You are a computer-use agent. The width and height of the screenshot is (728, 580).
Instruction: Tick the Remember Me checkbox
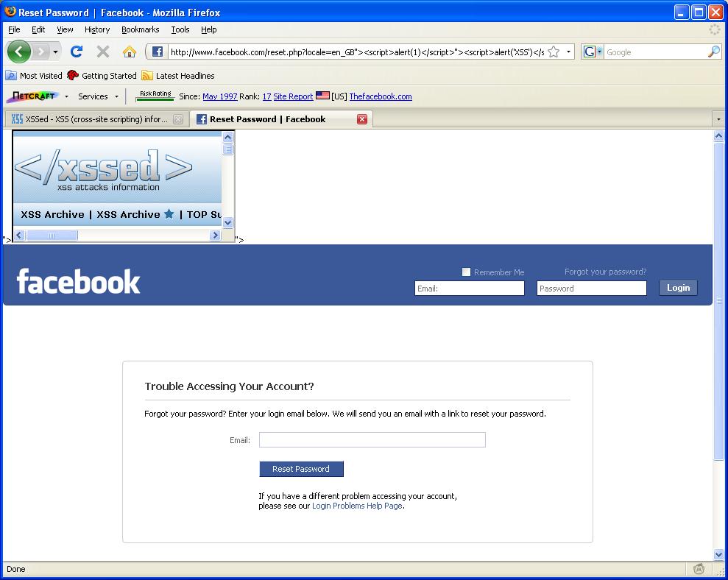coord(466,272)
